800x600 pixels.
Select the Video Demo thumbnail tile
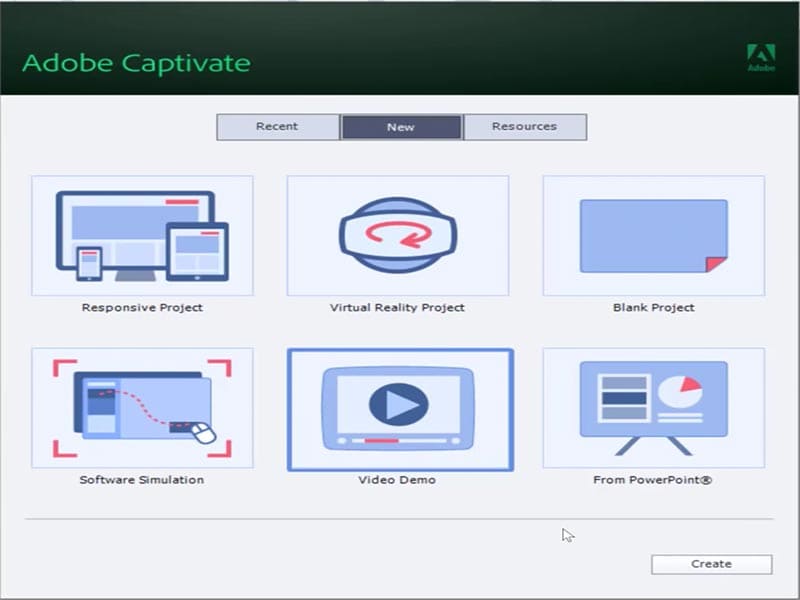[x=397, y=408]
